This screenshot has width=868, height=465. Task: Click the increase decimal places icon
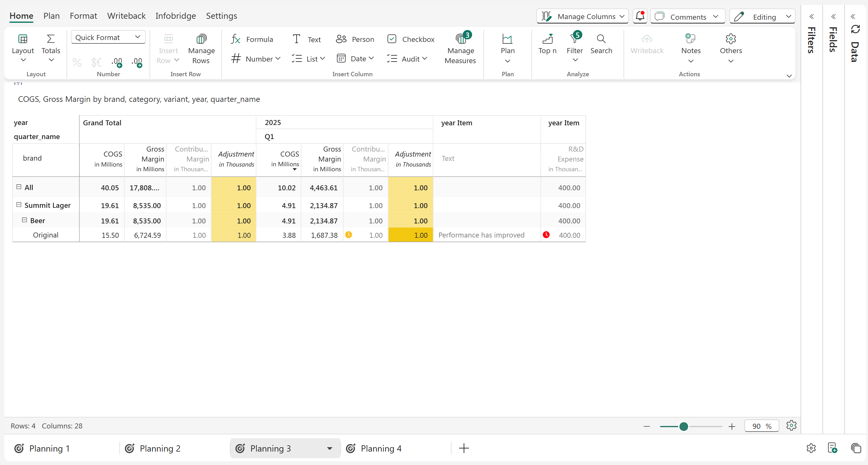137,62
